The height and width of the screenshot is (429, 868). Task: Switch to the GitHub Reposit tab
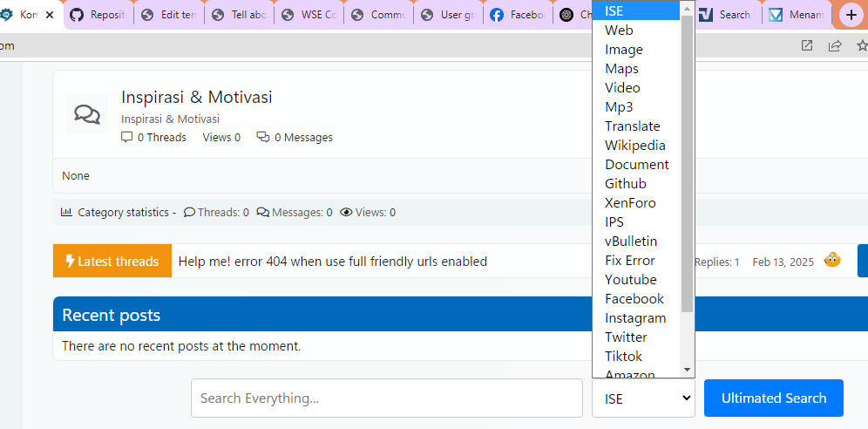(x=98, y=15)
